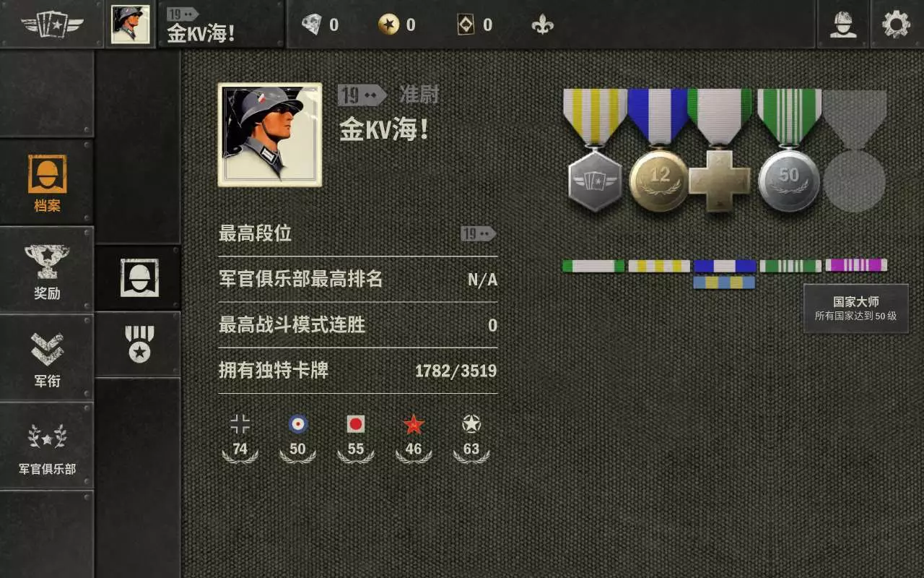
Task: Select the soldier portrait sub-tab icon
Action: [139, 278]
